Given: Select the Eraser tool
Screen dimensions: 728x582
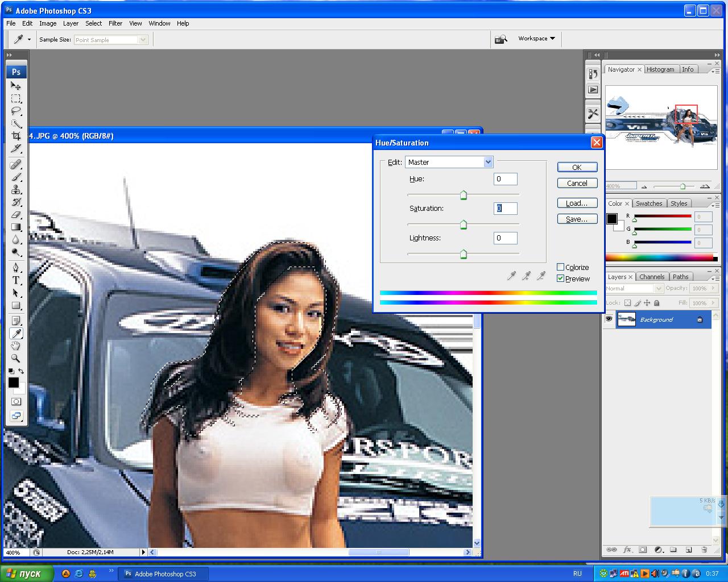Looking at the screenshot, I should 16,215.
